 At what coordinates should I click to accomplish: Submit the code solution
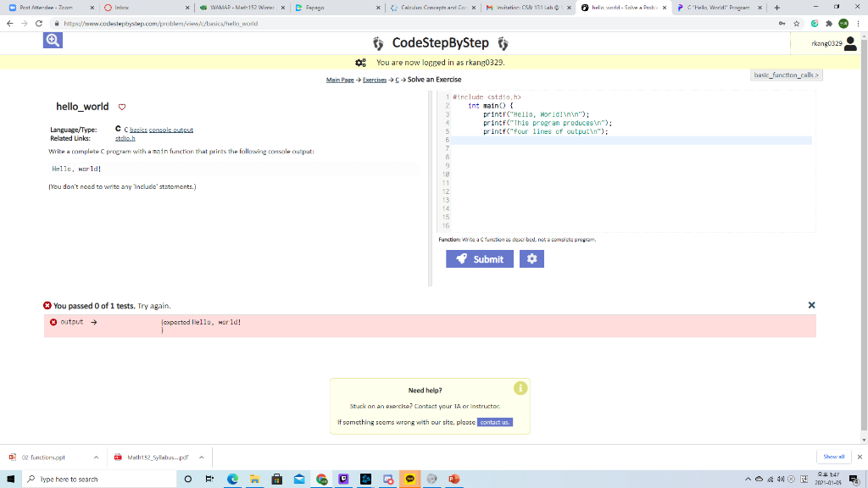[x=480, y=258]
